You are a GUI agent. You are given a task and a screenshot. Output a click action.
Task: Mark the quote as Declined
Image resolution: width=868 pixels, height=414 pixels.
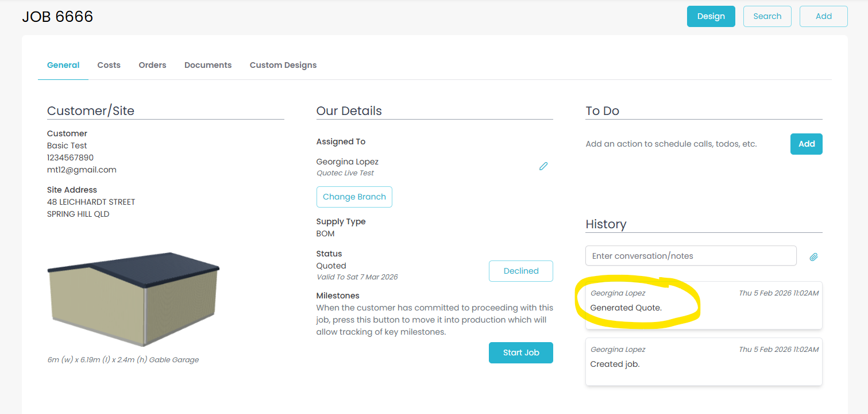521,271
